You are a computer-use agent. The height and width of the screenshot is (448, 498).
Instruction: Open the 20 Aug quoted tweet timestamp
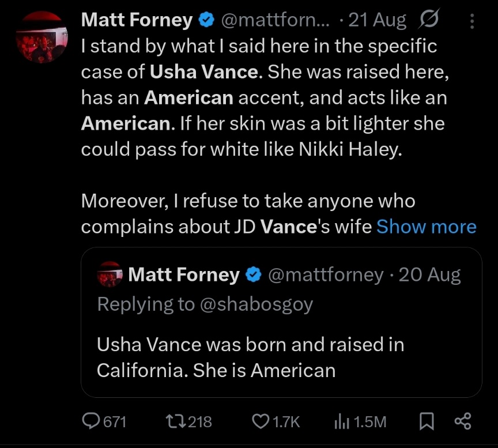point(429,275)
